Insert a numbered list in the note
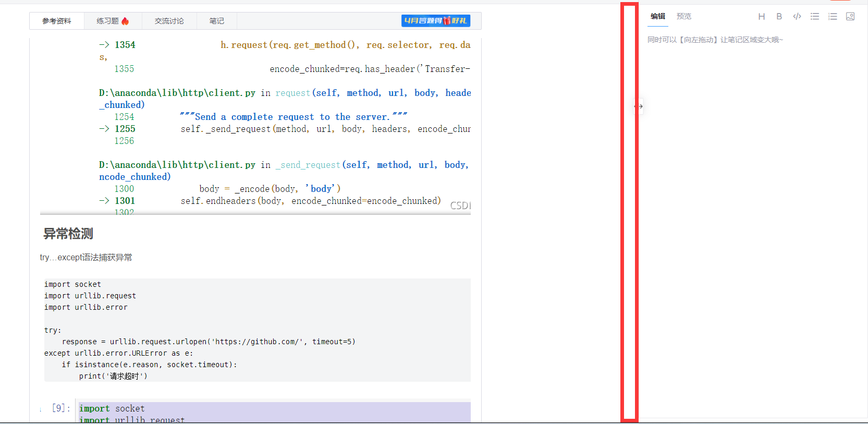Image resolution: width=868 pixels, height=424 pixels. 833,17
